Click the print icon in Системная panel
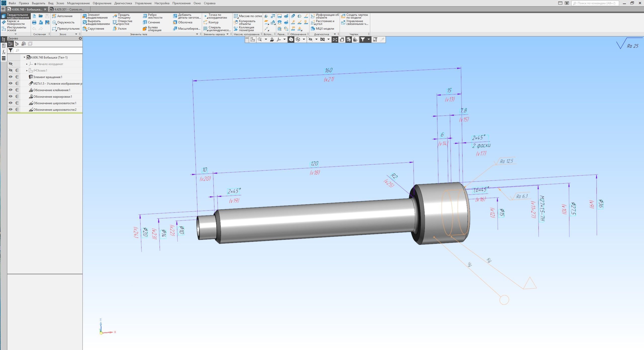Screen dimensions: 644x350 point(34,22)
